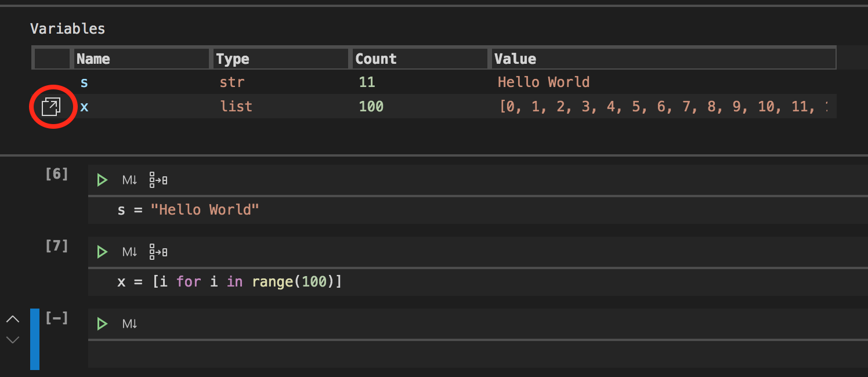
Task: Run the empty last cell
Action: (102, 324)
